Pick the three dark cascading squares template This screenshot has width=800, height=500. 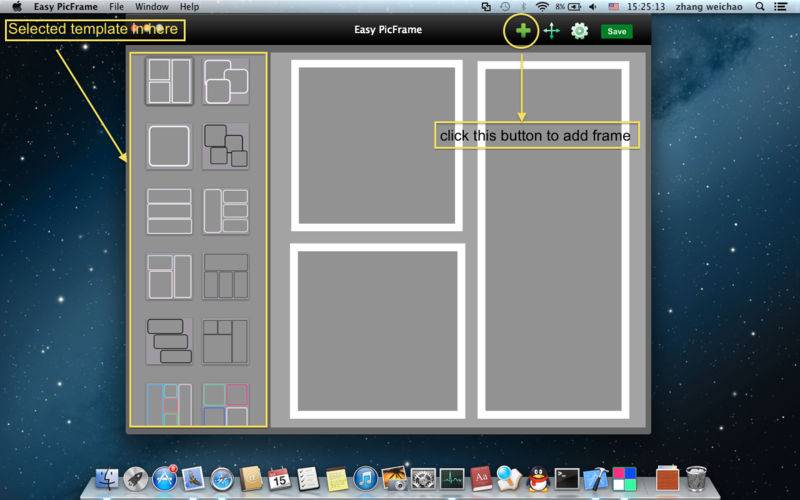click(226, 146)
